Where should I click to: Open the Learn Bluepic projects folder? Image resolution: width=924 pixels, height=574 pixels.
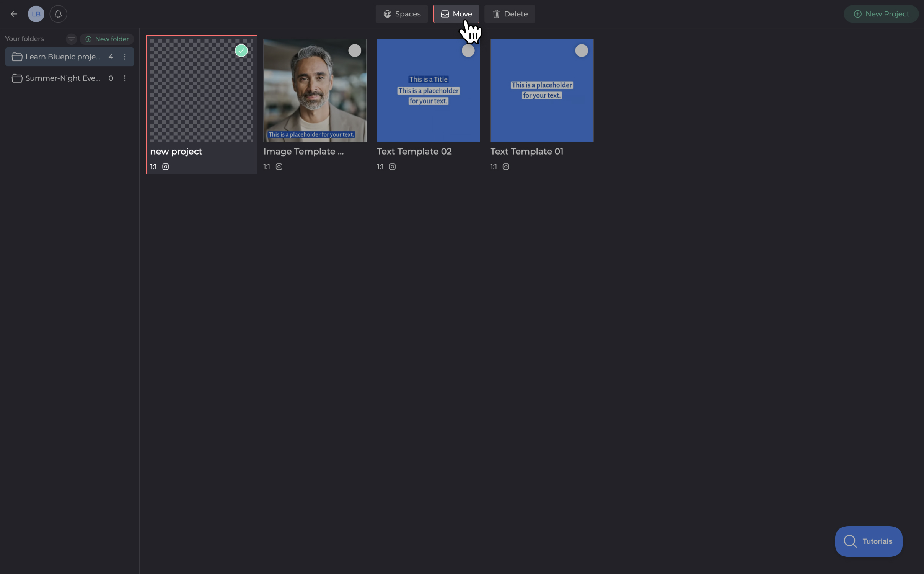[x=70, y=57]
